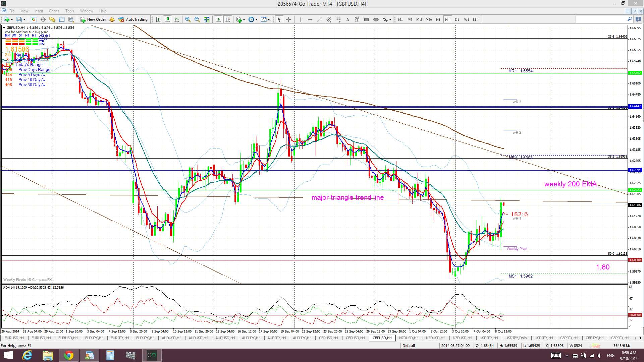Click the Default profile status bar entry
Image resolution: width=644 pixels, height=362 pixels.
point(409,346)
